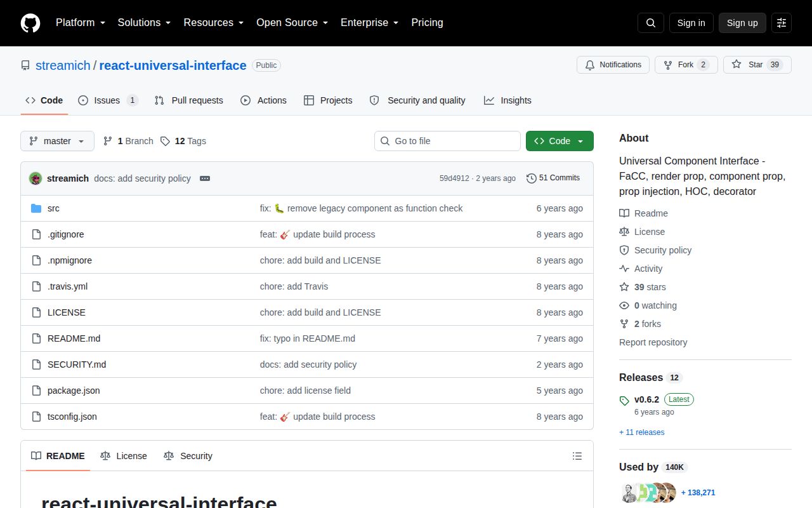Click the src folder icon

[36, 208]
